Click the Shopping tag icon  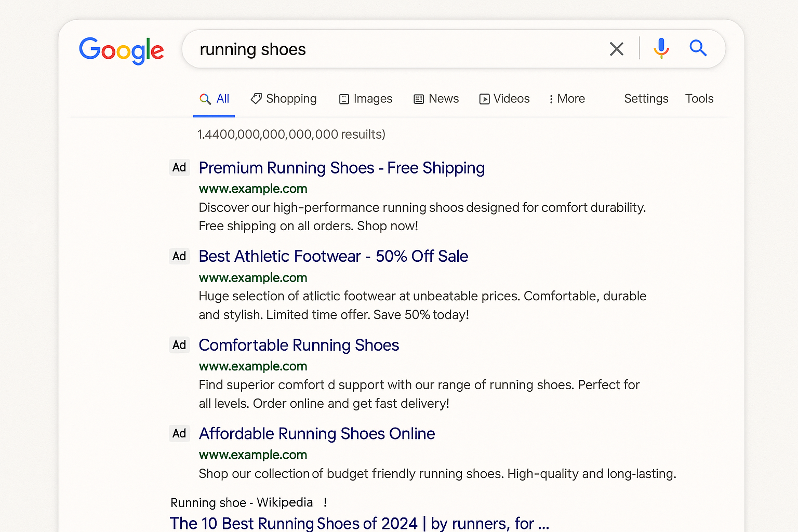point(256,99)
